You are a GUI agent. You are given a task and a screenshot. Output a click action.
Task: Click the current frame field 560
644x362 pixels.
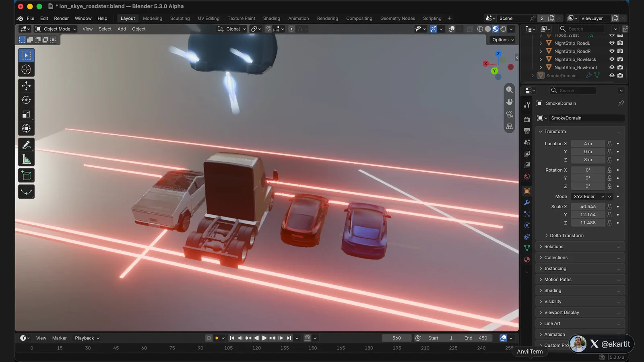click(396, 338)
